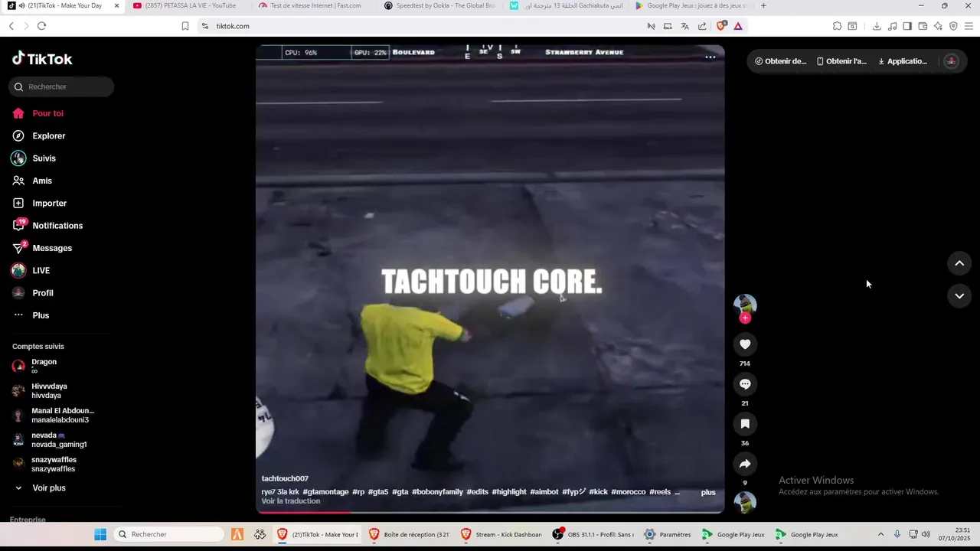Open the TikTok logo home link
980x551 pixels.
42,59
